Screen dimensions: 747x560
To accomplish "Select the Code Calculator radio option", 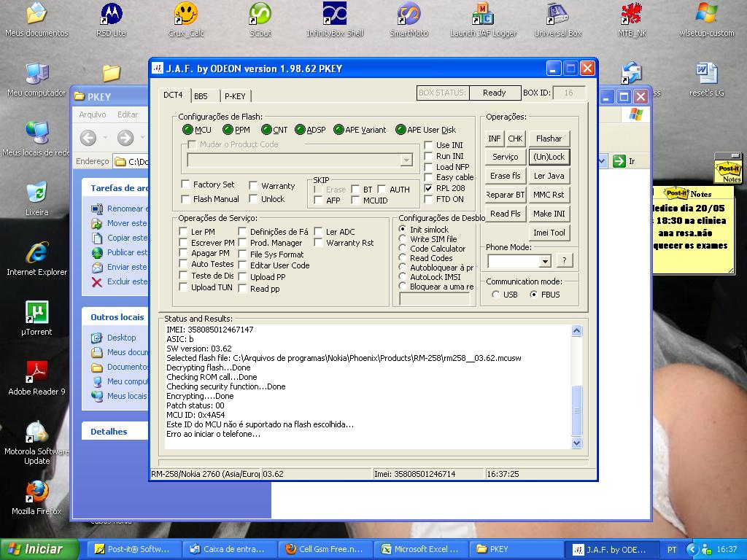I will pyautogui.click(x=403, y=248).
